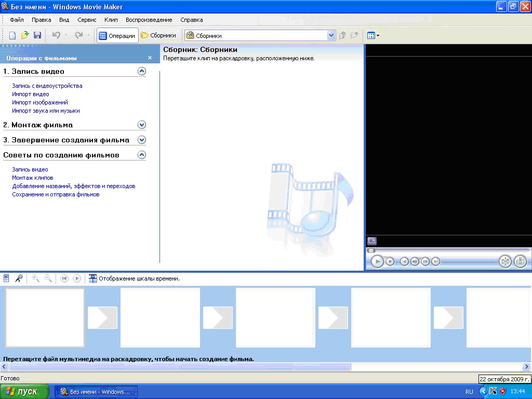Open Сохранение и отправка фильмов link
The width and height of the screenshot is (532, 399).
(x=56, y=194)
